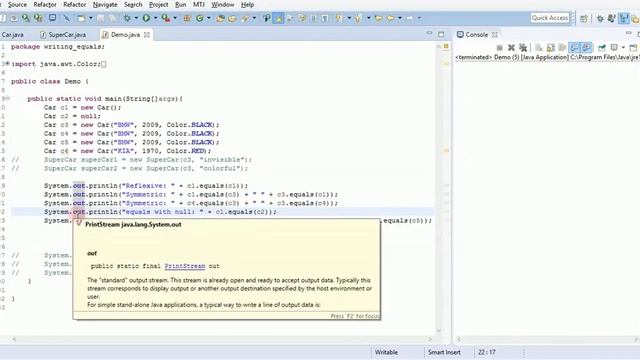
Task: Expand the folded import section at line 3
Action: coord(8,64)
